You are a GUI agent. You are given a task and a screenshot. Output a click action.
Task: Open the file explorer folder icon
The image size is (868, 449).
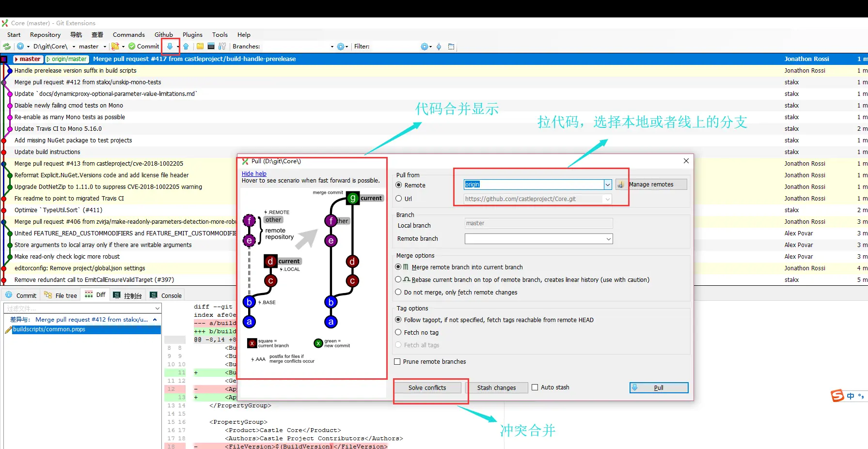[x=200, y=46]
